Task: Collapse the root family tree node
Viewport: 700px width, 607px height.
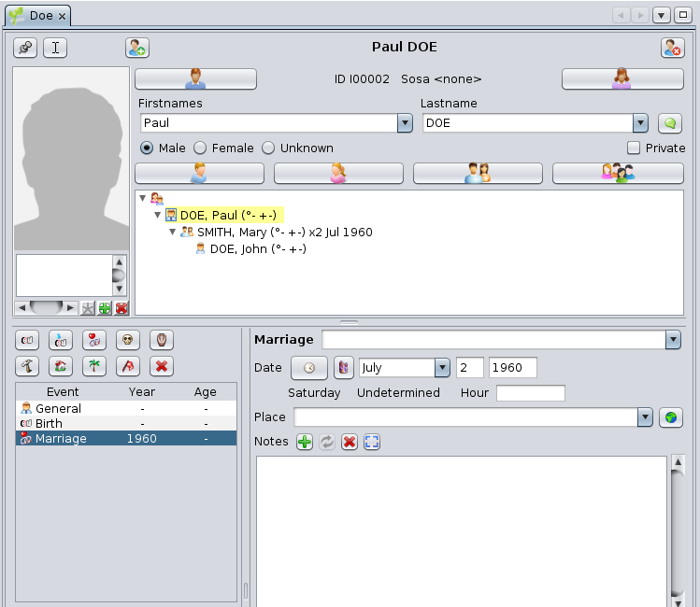Action: pyautogui.click(x=142, y=198)
